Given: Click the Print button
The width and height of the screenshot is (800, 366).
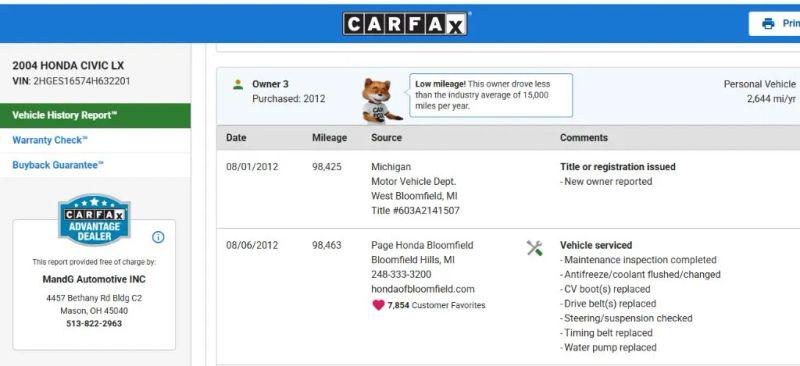Looking at the screenshot, I should (774, 23).
